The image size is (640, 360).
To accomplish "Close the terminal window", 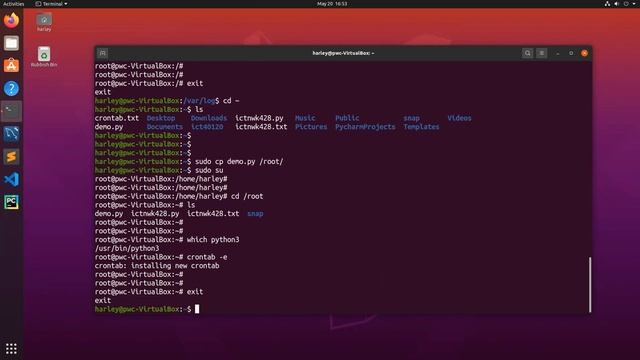I will [584, 53].
